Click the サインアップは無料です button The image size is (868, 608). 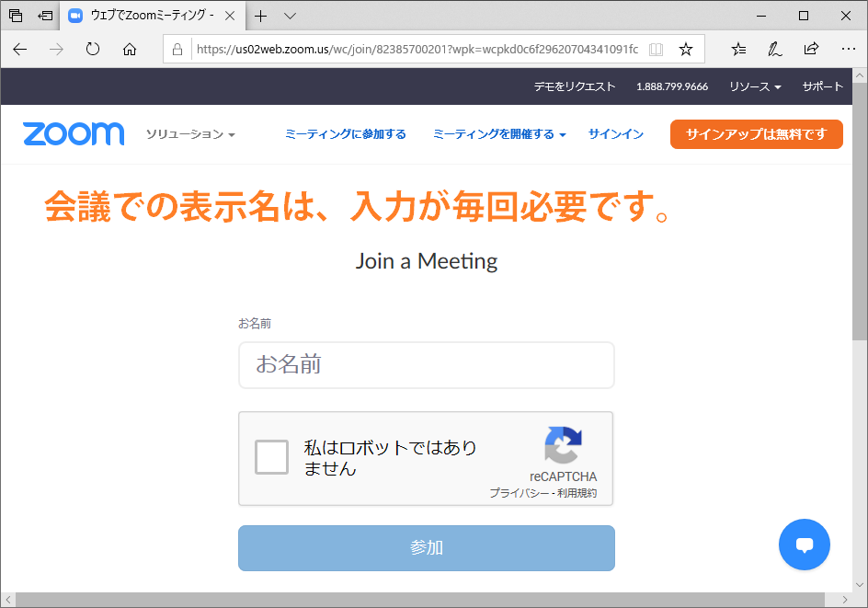(x=756, y=134)
